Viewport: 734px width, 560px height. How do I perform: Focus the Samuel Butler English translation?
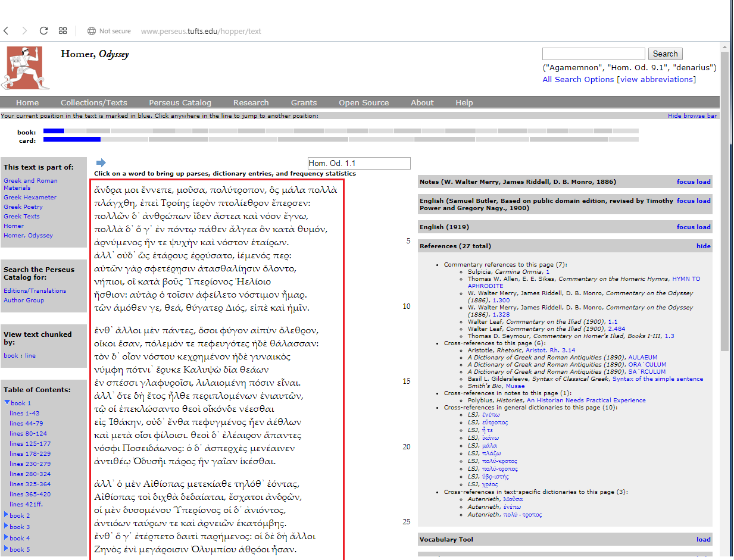tap(685, 201)
